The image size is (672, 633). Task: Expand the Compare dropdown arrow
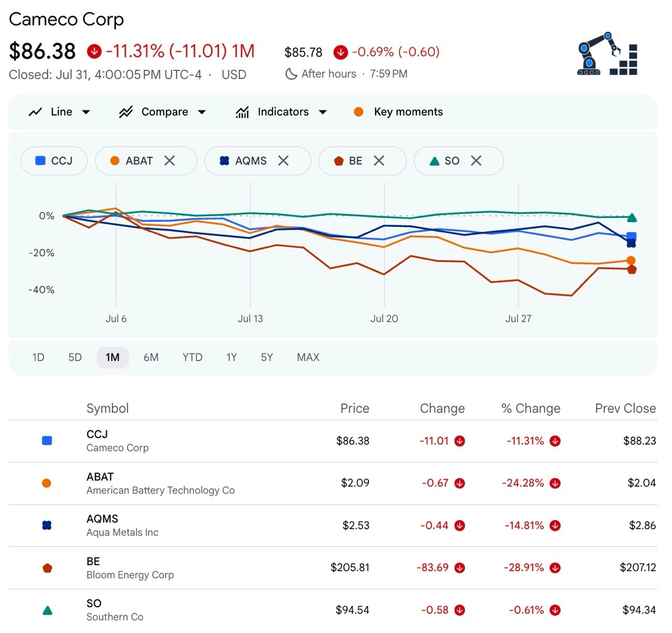[x=202, y=112]
